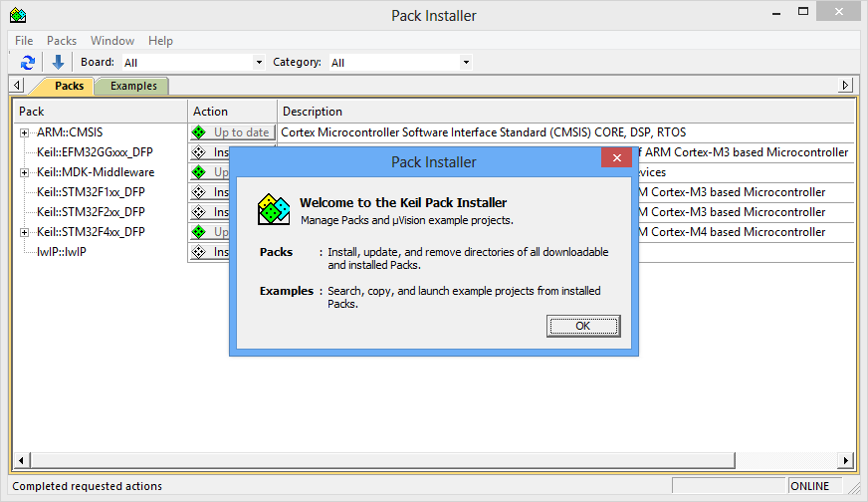Click the green diamond icon in MDK-Middleware row
This screenshot has width=868, height=502.
pyautogui.click(x=199, y=172)
